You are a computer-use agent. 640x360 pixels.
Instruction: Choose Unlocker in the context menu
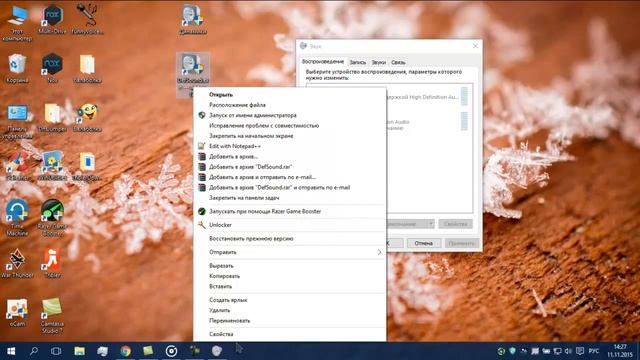pyautogui.click(x=290, y=225)
